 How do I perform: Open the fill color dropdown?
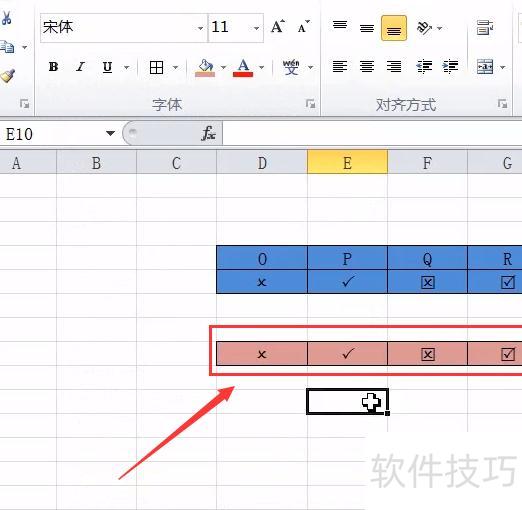tap(223, 67)
